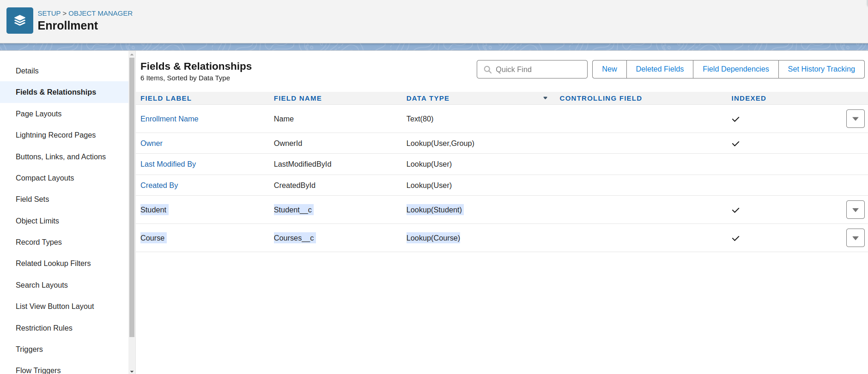Screen dimensions: 868x374
Task: Open the Student row actions dropdown
Action: [x=855, y=210]
